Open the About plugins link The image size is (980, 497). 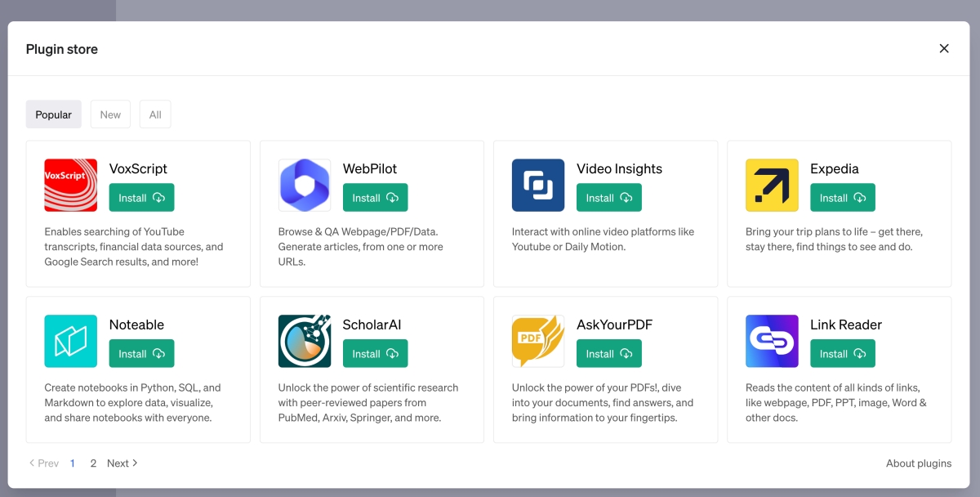point(918,463)
